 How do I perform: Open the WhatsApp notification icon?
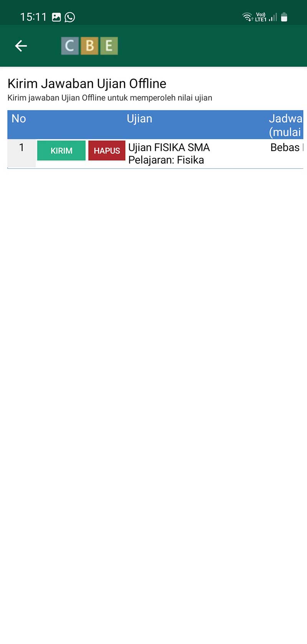[70, 17]
